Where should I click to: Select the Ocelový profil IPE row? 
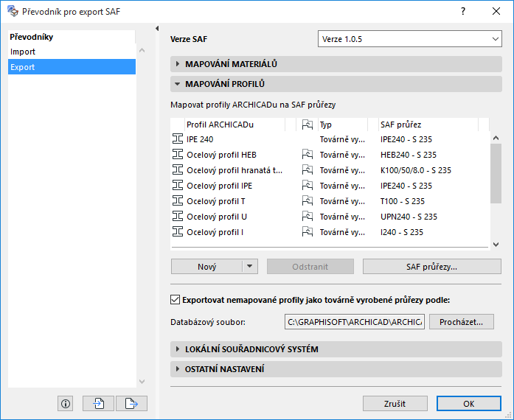(x=330, y=186)
